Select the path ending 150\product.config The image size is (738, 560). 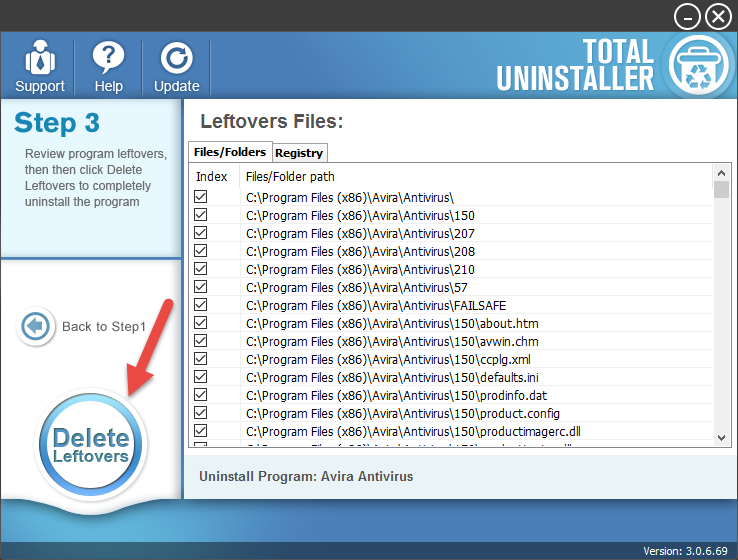403,414
